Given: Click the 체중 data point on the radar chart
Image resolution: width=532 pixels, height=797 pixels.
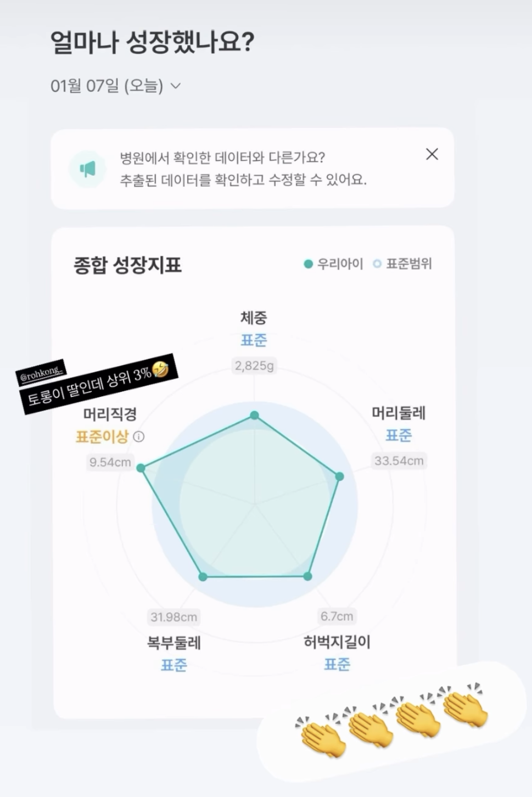Looking at the screenshot, I should pos(254,415).
